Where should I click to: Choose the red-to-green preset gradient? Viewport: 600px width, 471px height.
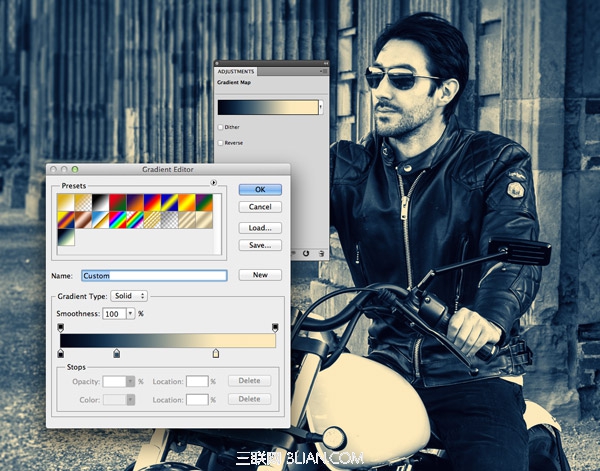pyautogui.click(x=117, y=202)
